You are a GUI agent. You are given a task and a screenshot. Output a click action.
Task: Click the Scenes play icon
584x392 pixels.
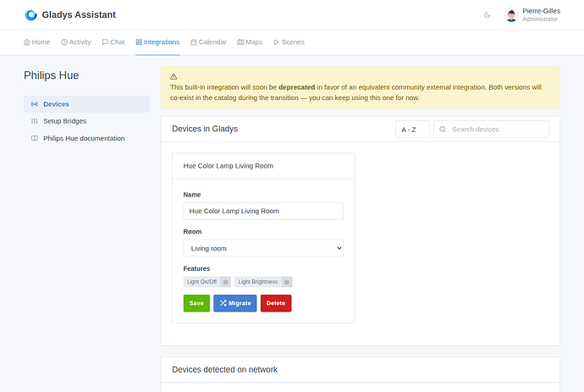coord(277,42)
